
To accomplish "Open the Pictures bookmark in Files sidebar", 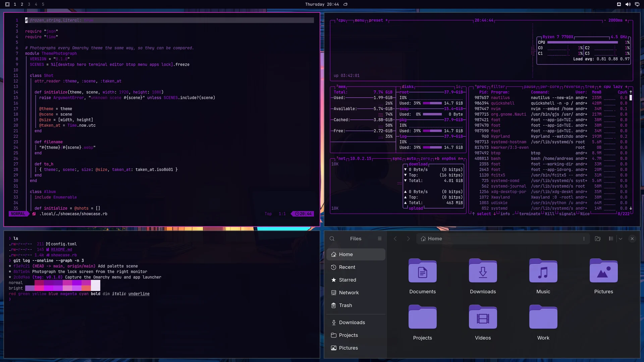I will (x=356, y=348).
